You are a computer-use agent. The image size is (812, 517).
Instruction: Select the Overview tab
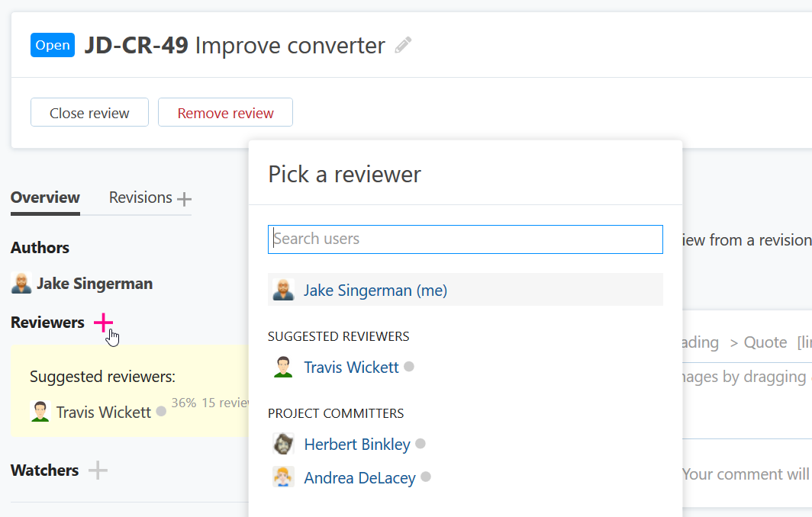pyautogui.click(x=45, y=197)
